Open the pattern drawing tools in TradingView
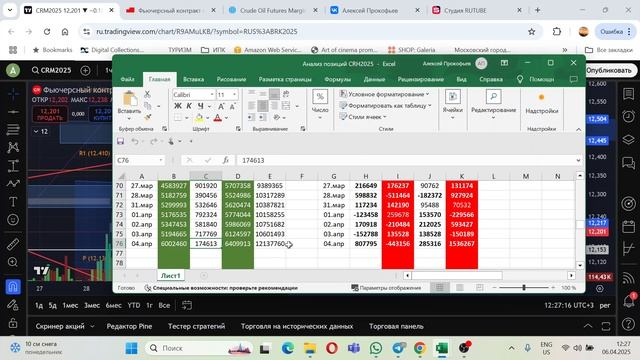 coord(13,147)
